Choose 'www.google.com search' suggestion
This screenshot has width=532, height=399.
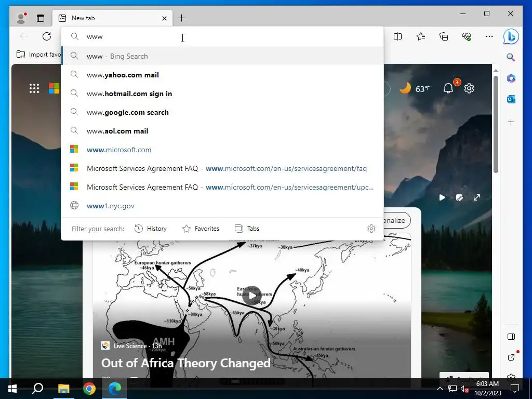coord(222,112)
